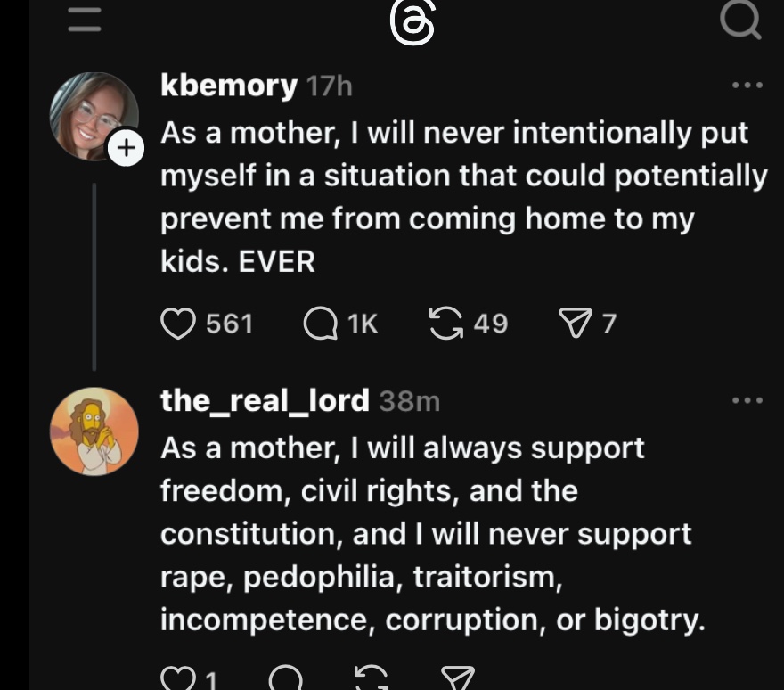
Task: Tap the Threads logo at top
Action: (412, 22)
